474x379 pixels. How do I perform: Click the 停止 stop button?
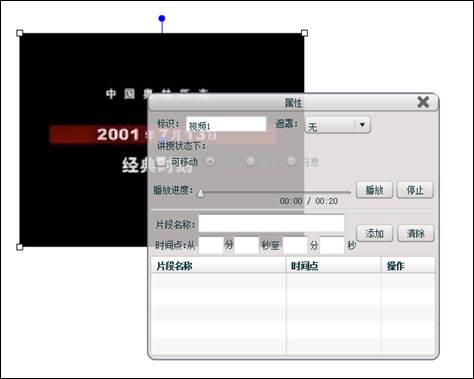pyautogui.click(x=415, y=190)
